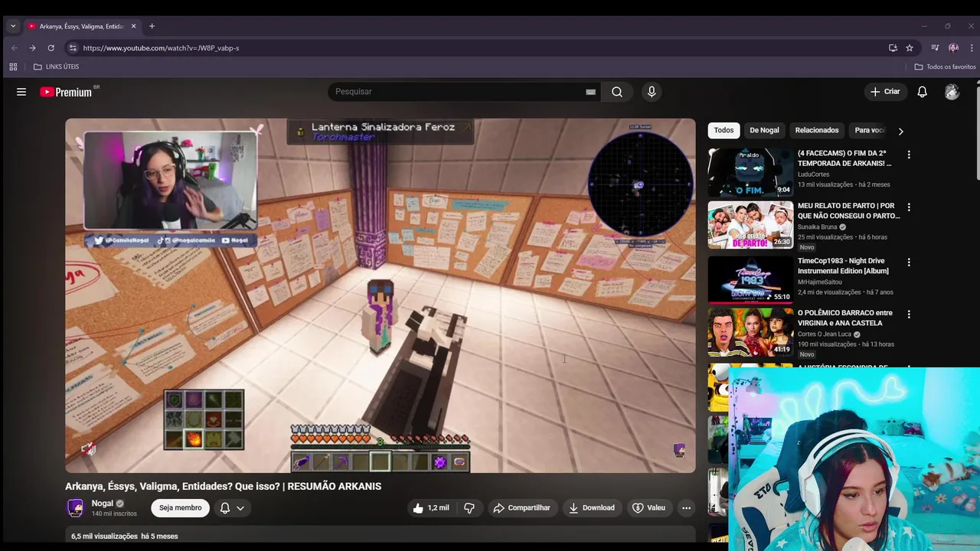Go back in browser history
This screenshot has width=980, height=551.
[x=14, y=47]
